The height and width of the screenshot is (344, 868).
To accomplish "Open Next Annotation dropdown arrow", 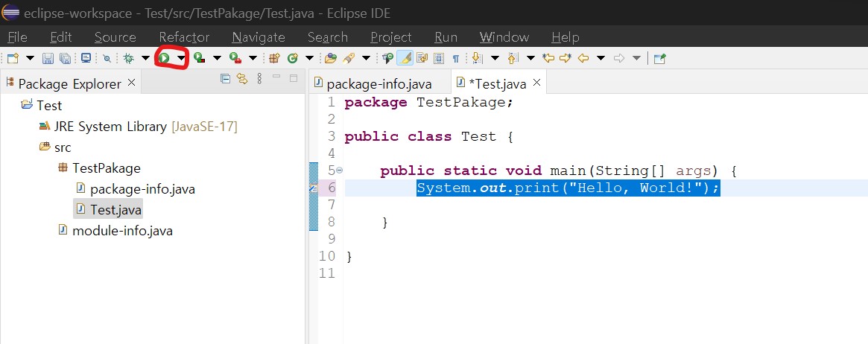I will point(495,58).
